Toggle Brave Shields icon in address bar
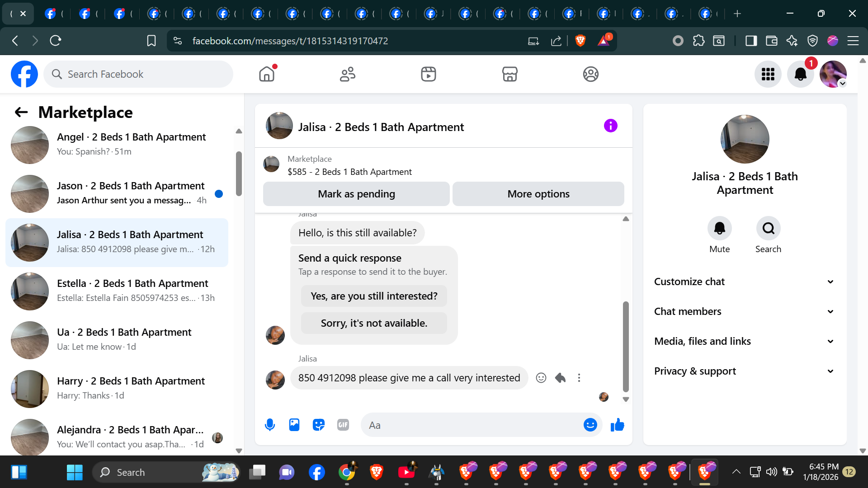Image resolution: width=868 pixels, height=488 pixels. point(580,41)
